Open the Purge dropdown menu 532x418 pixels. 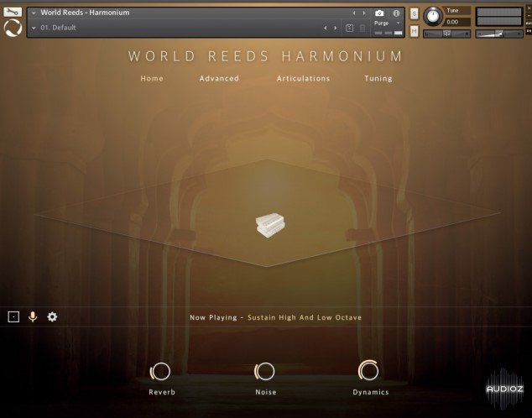pyautogui.click(x=385, y=24)
